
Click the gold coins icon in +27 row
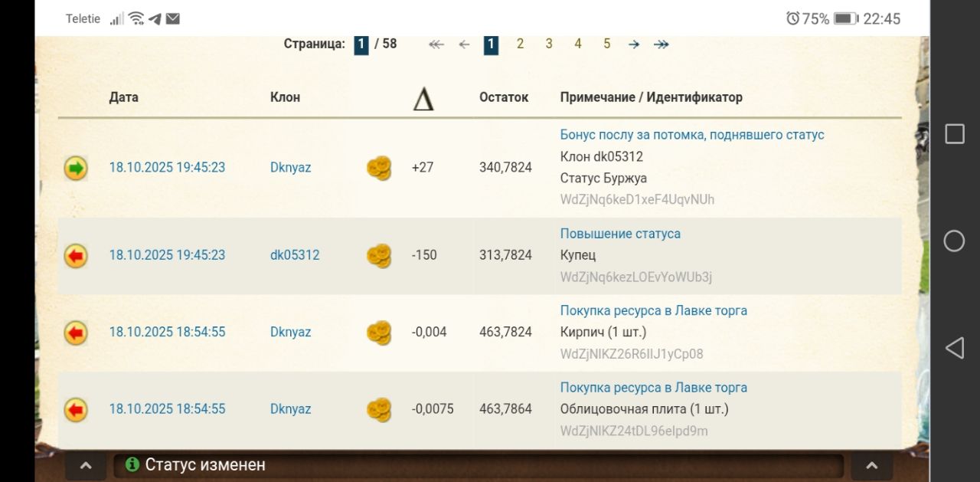379,168
